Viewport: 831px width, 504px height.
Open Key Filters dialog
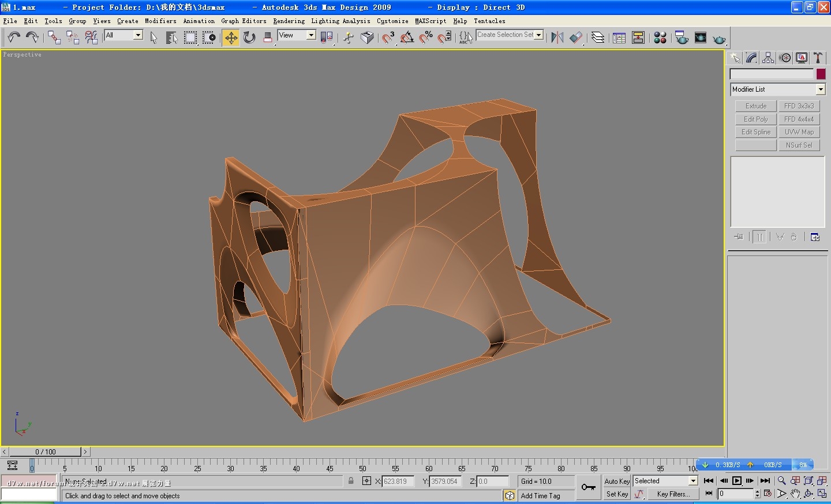(x=673, y=494)
